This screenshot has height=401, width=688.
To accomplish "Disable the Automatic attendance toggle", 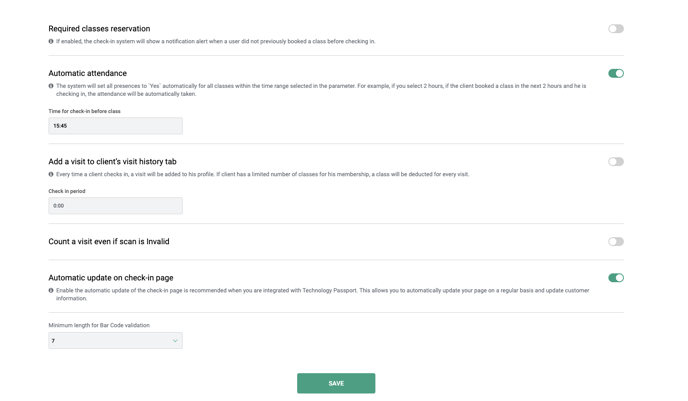I will pos(616,73).
